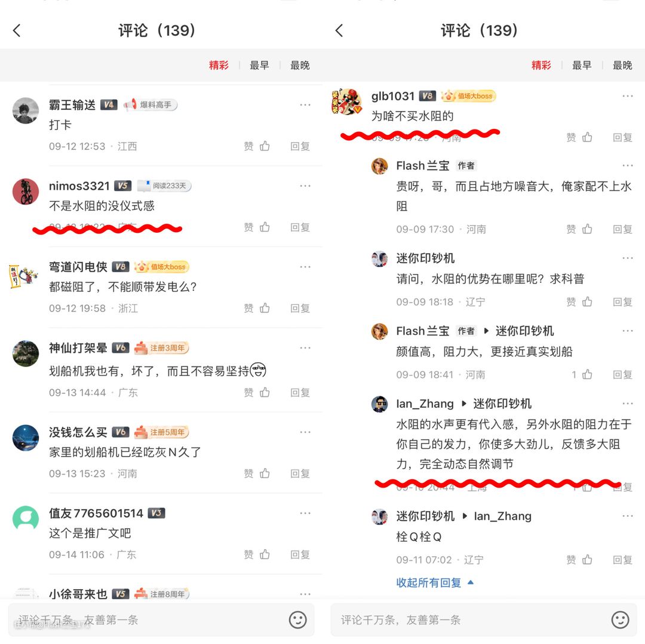Like 迷你印钞机's 栓Q栓Q reply

pos(587,559)
